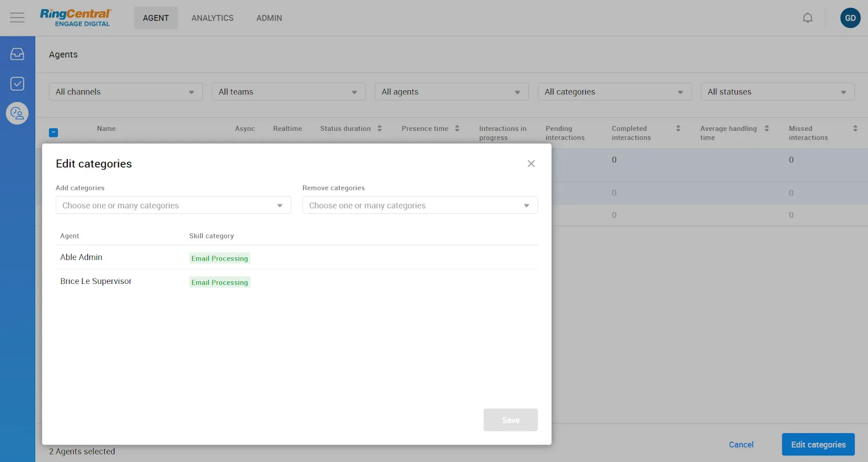This screenshot has height=462, width=868.
Task: Sort by Completed interactions column
Action: (678, 129)
